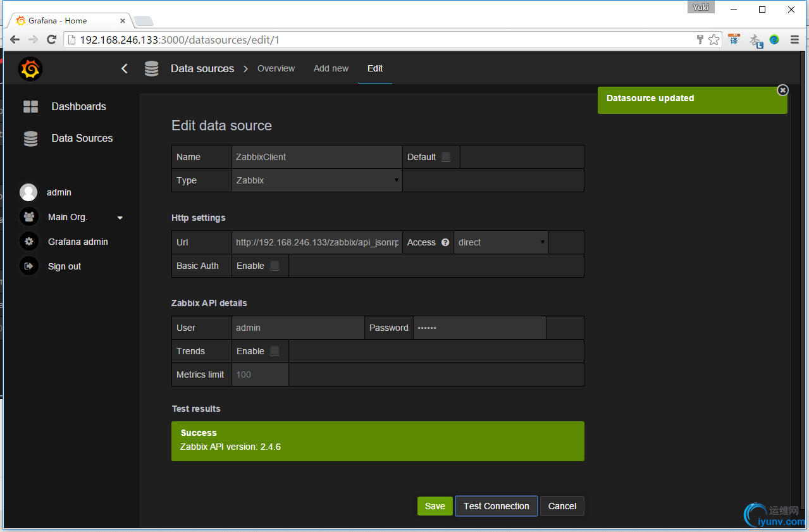Viewport: 809px width, 532px height.
Task: Open a new browser tab
Action: click(143, 21)
